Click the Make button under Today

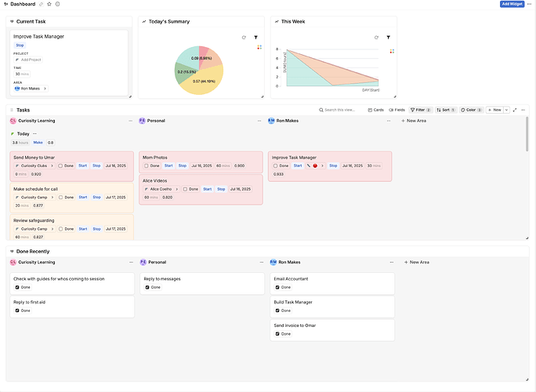click(x=38, y=143)
